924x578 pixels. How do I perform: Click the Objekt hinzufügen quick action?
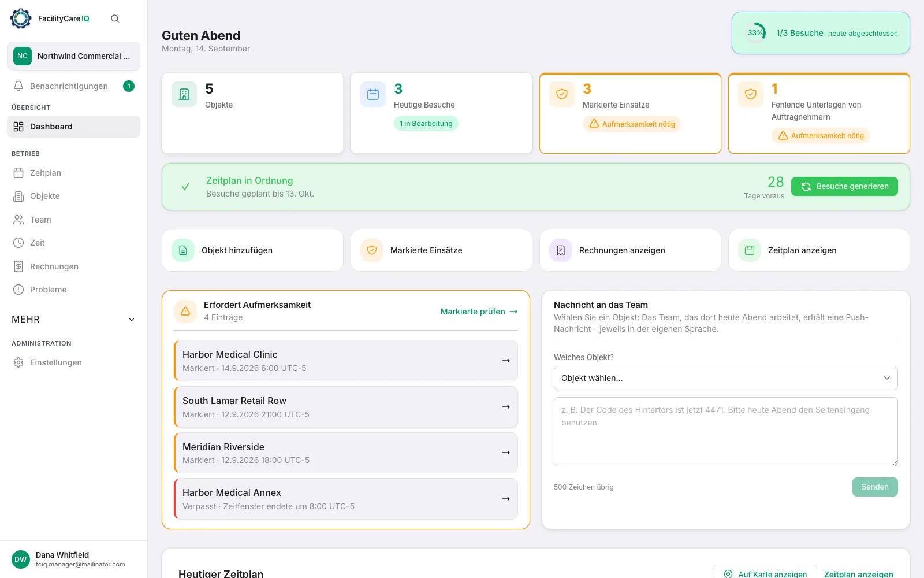pyautogui.click(x=252, y=250)
